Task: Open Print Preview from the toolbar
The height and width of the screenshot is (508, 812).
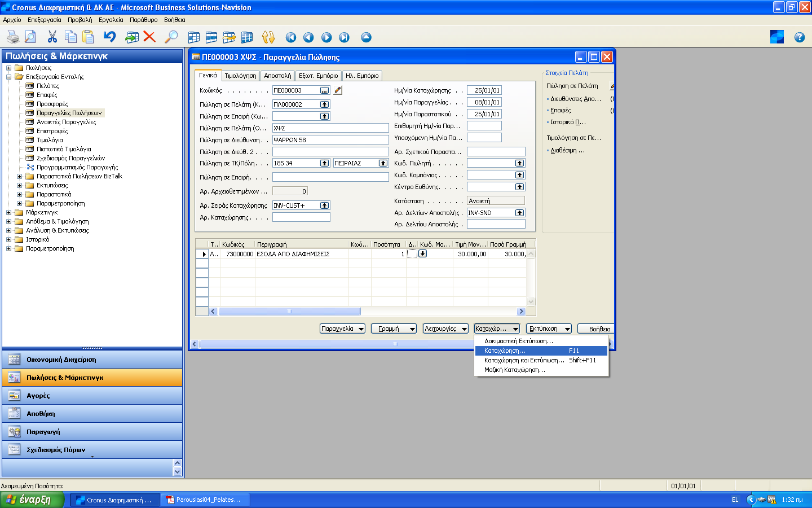Action: (x=30, y=37)
